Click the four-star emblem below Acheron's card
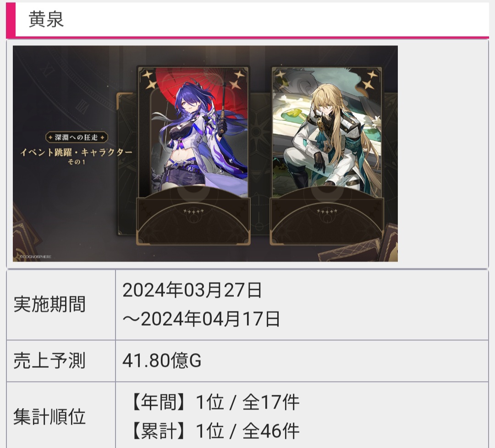Screen dimensions: 495x448 point(193,211)
